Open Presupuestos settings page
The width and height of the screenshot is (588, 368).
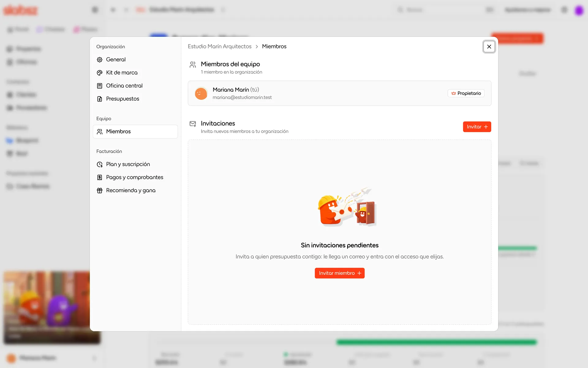pos(135,99)
